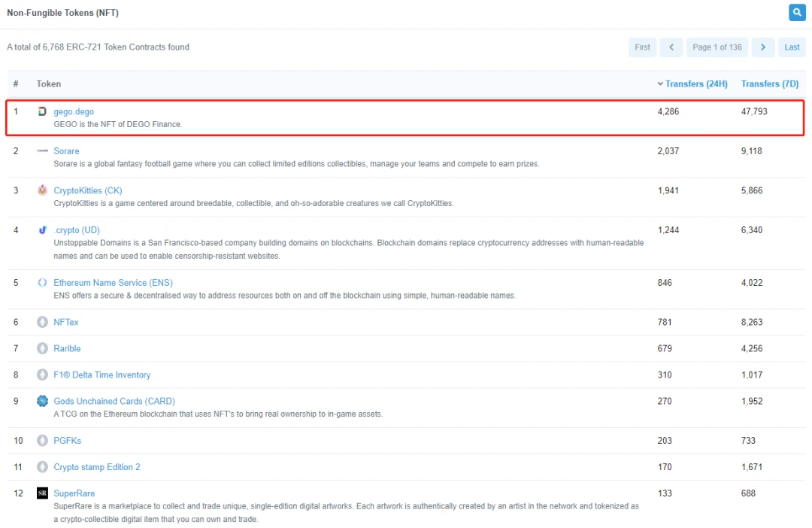Click the 'Non-Fungible Tokens (NFT)' heading

(x=62, y=13)
